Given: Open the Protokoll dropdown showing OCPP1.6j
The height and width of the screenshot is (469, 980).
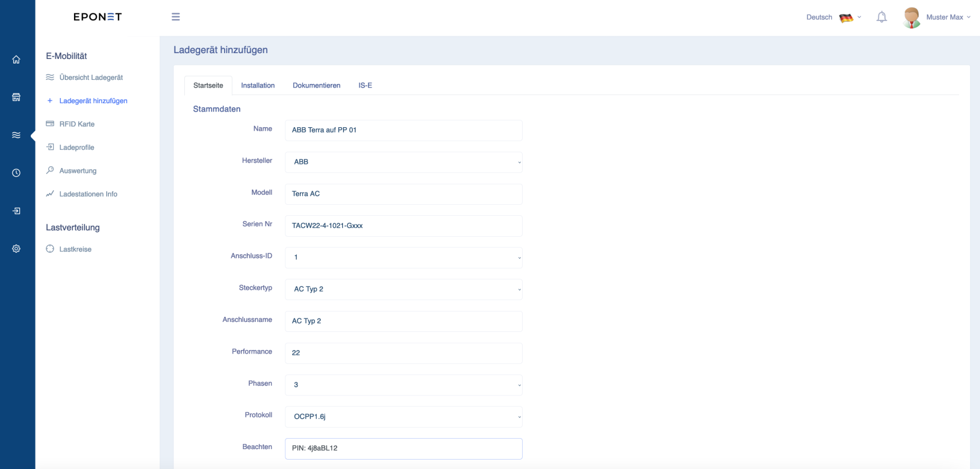Looking at the screenshot, I should (404, 416).
